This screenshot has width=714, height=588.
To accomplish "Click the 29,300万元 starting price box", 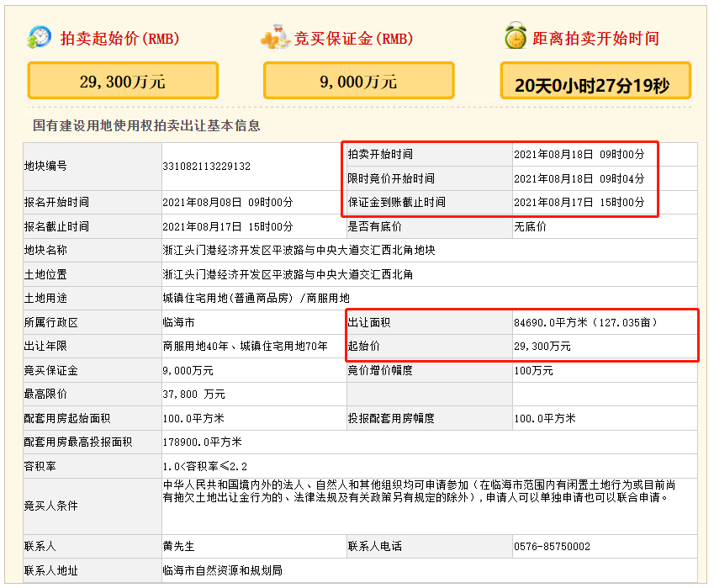I will pyautogui.click(x=123, y=82).
